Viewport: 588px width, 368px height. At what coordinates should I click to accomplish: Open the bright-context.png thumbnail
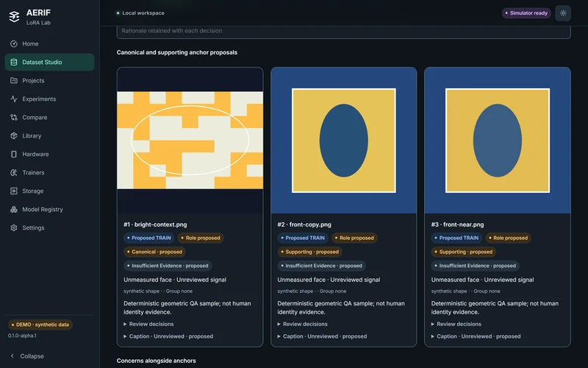pos(190,140)
